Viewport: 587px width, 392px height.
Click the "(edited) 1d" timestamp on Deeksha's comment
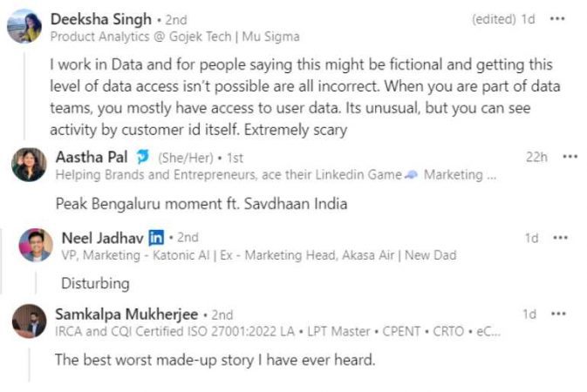pos(503,18)
